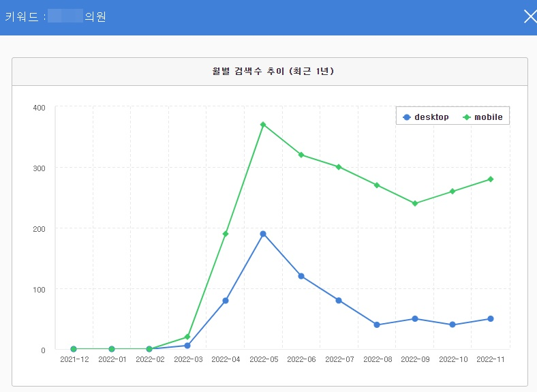
Task: Select the mobile marker at 2022-08
Action: pos(376,185)
